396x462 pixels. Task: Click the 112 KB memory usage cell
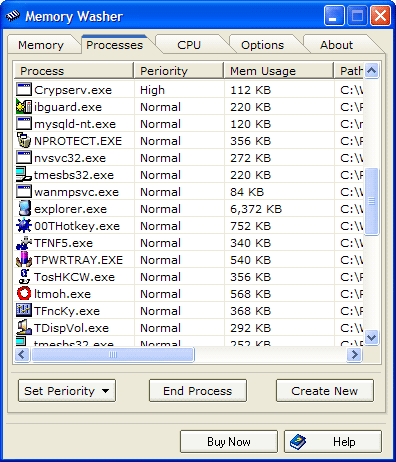(251, 90)
